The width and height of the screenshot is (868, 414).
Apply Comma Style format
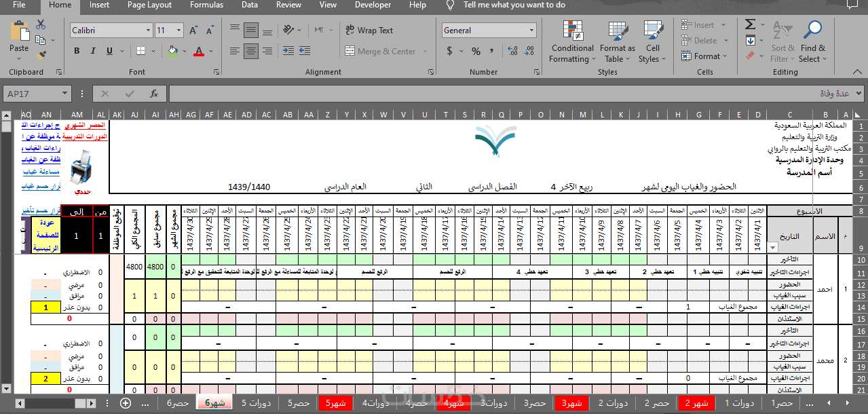click(x=491, y=52)
